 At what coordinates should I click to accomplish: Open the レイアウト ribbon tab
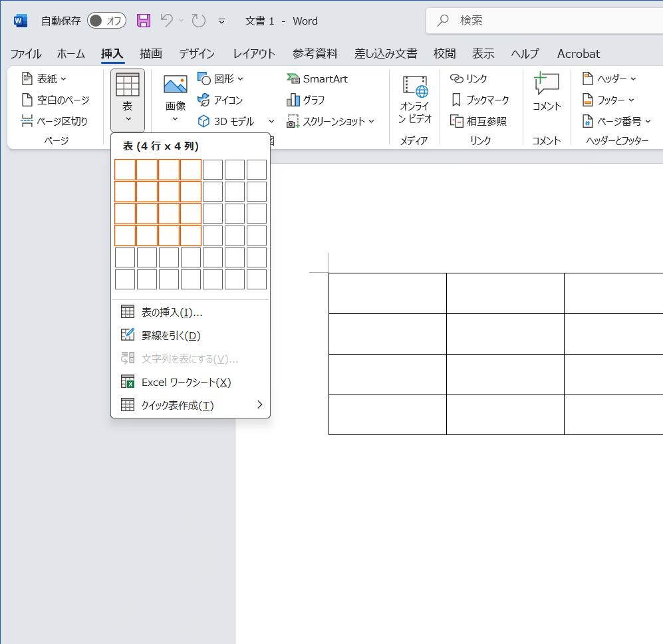[254, 54]
